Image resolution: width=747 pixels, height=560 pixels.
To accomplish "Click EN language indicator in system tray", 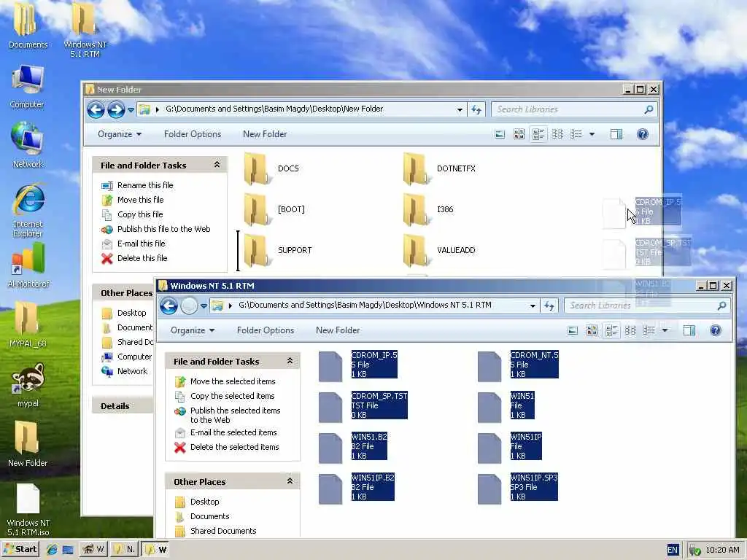I will coord(672,550).
